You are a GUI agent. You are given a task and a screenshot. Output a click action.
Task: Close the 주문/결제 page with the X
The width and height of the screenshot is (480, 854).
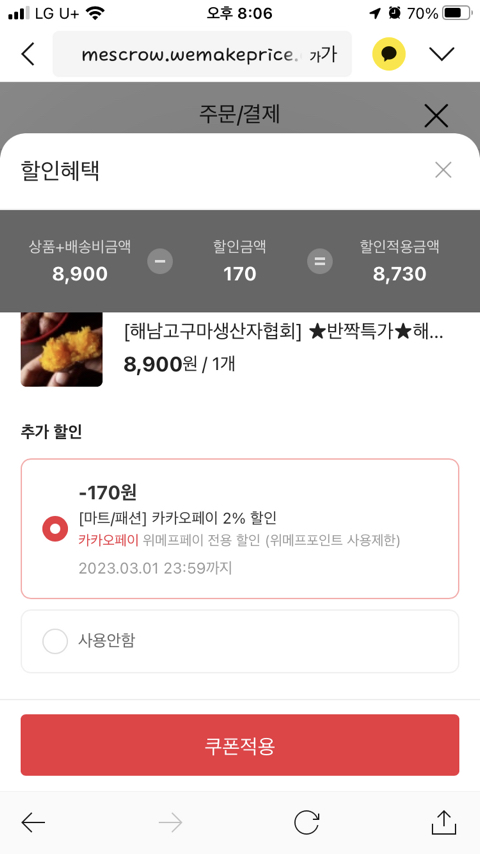coord(436,115)
